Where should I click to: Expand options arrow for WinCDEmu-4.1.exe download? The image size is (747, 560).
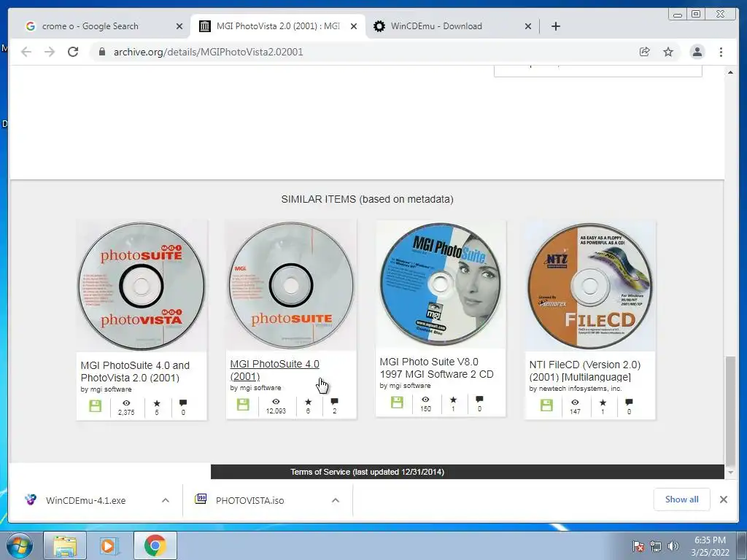coord(166,500)
